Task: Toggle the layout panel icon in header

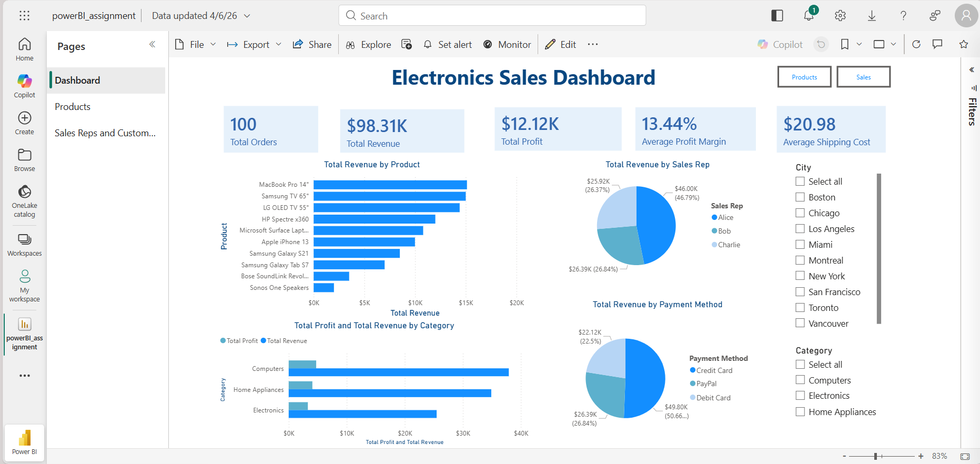Action: pos(777,16)
